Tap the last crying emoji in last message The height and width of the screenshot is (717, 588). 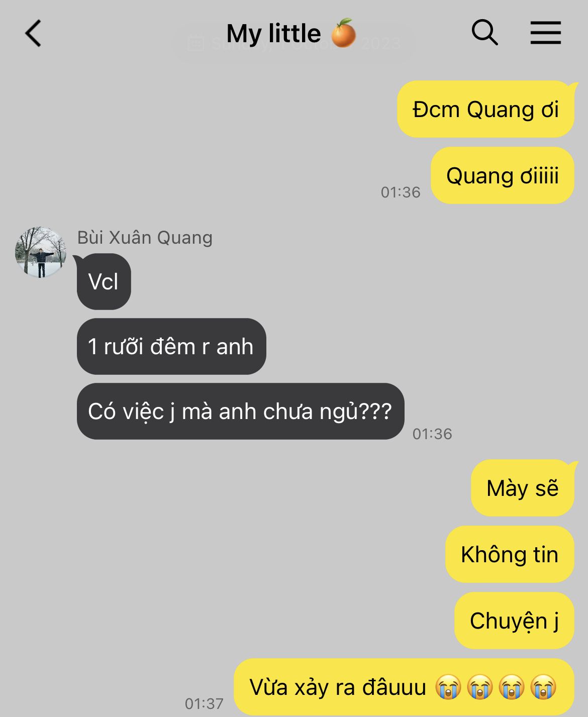tap(543, 687)
